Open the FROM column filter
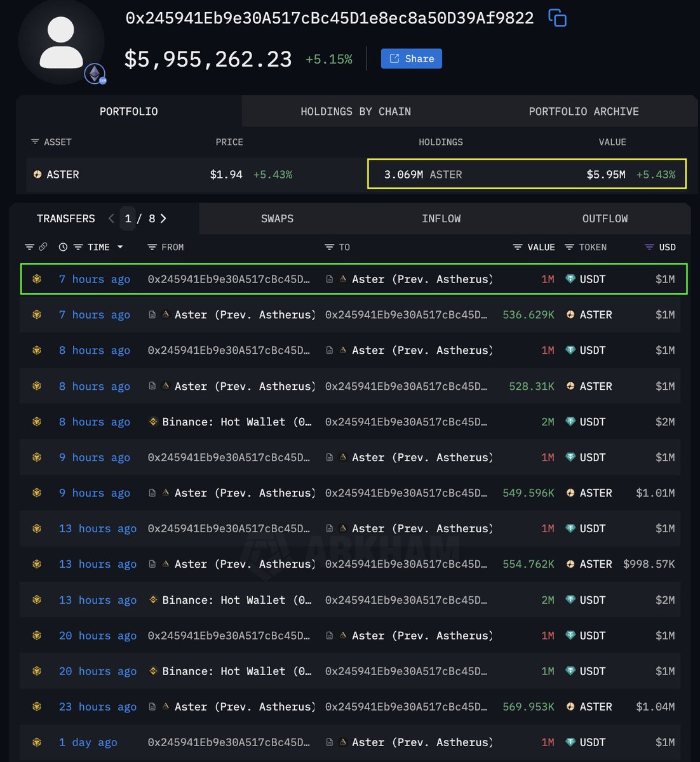Screen dimensions: 700x762 click(x=152, y=247)
